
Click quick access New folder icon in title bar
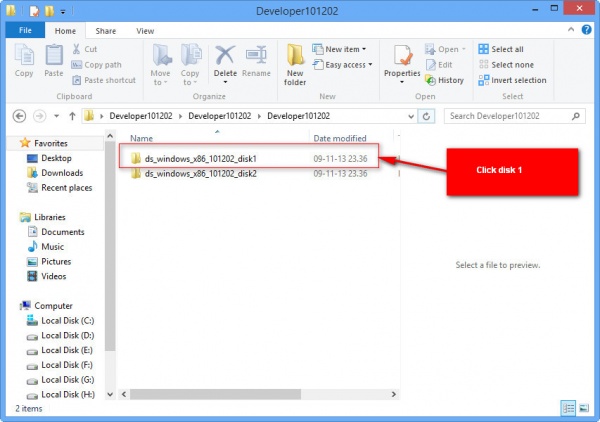(x=49, y=11)
